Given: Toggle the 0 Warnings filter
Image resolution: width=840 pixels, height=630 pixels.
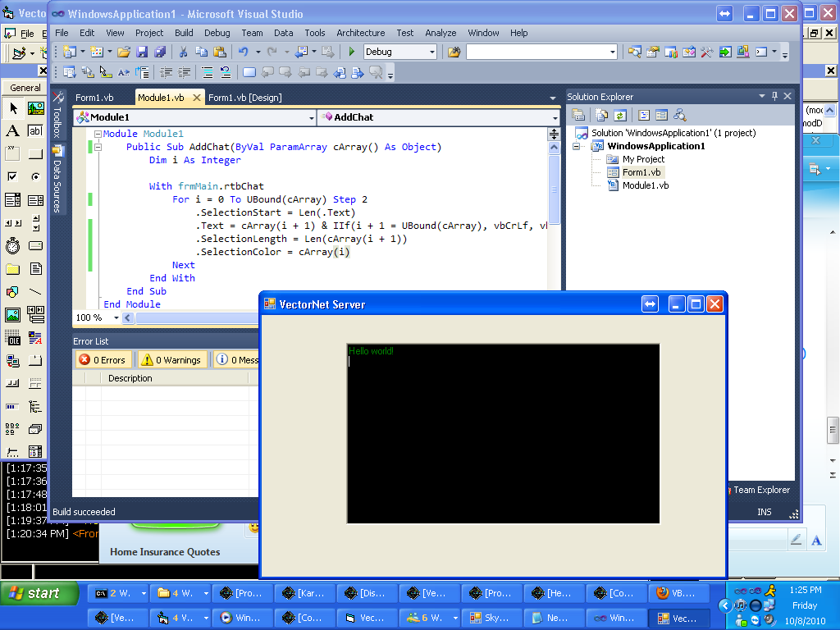Looking at the screenshot, I should pyautogui.click(x=171, y=360).
